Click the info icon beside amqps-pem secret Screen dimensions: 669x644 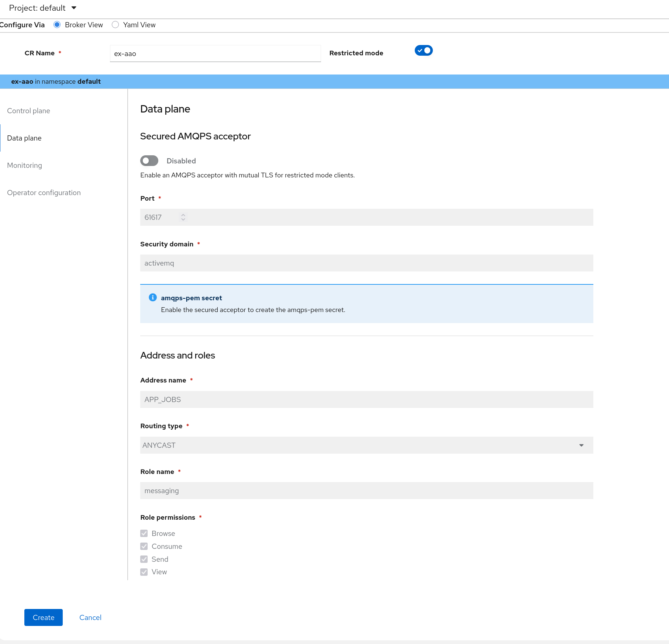coord(152,297)
